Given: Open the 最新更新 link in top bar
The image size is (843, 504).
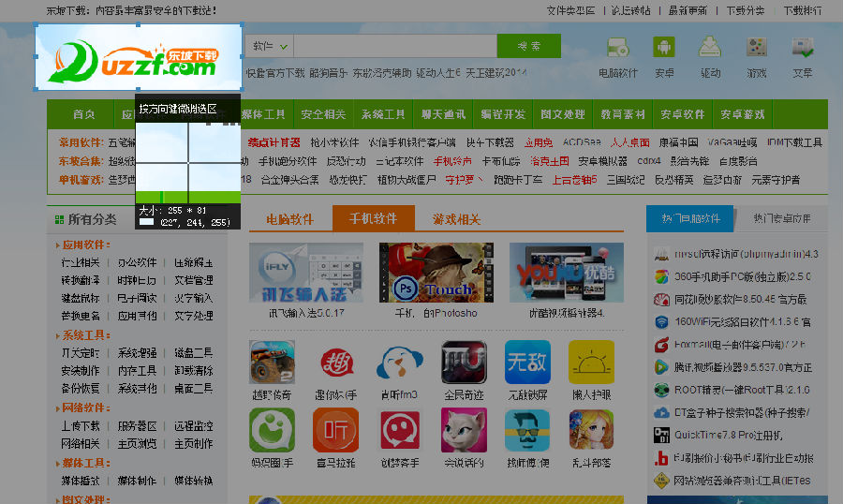Looking at the screenshot, I should 688,10.
